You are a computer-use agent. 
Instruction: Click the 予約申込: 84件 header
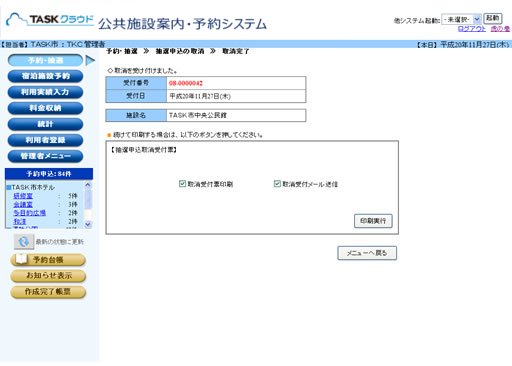tap(49, 174)
